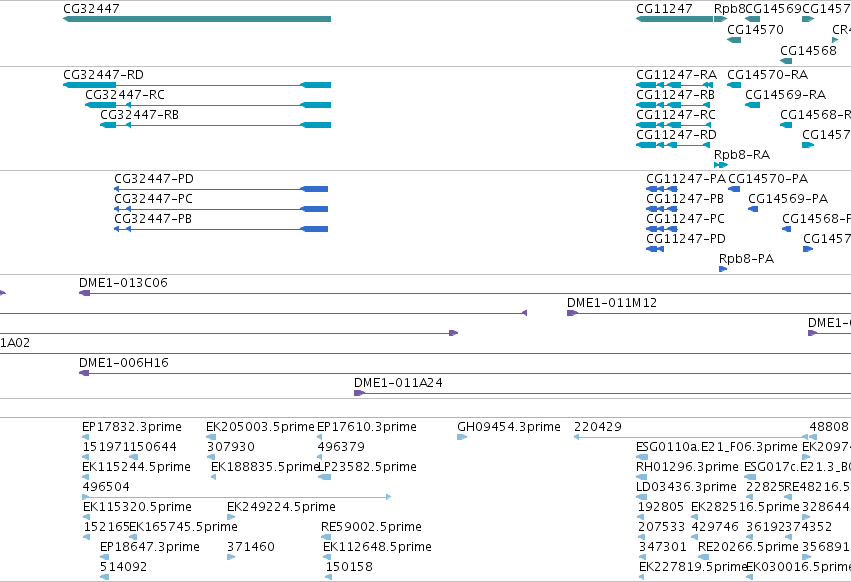Open the RE59002.5prime EST label
The image size is (851, 582).
tap(371, 527)
